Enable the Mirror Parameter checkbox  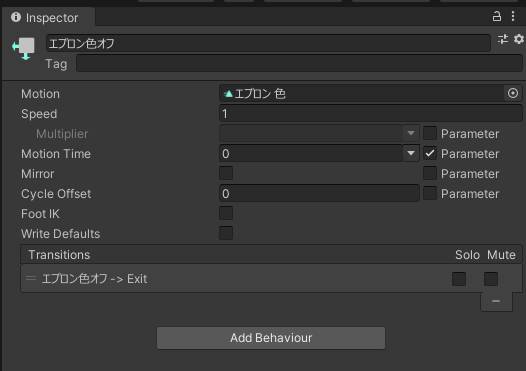click(x=430, y=173)
